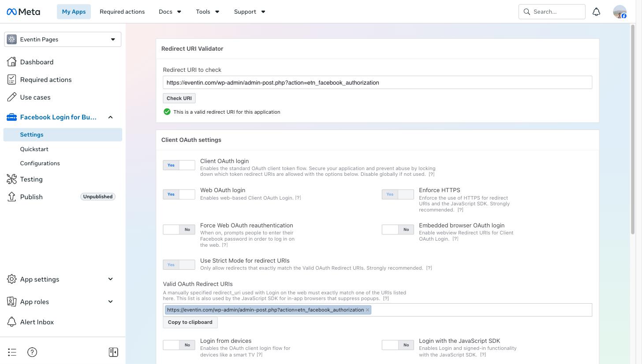
Task: Open Required actions in top nav
Action: point(122,12)
